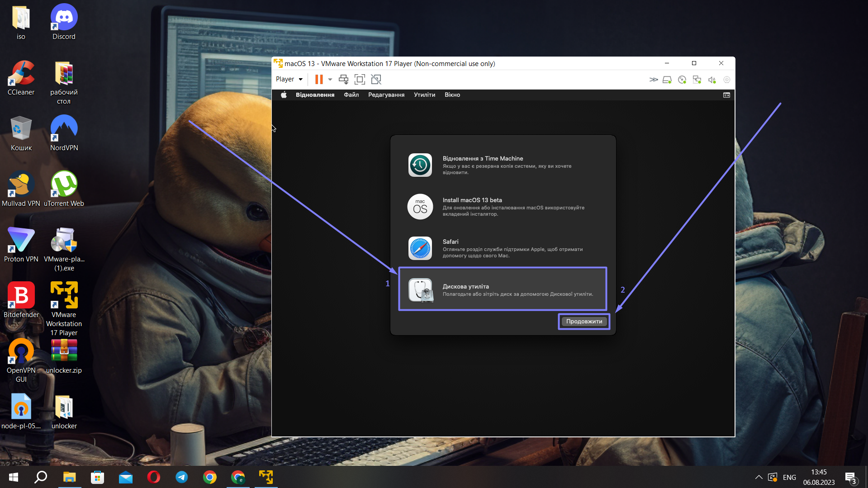The height and width of the screenshot is (488, 868).
Task: Click the CD/DVD drive device icon
Action: tap(682, 80)
